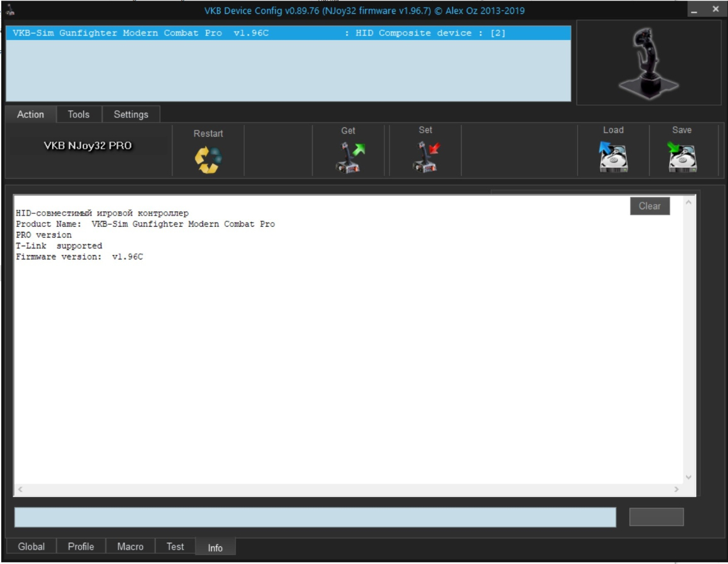The width and height of the screenshot is (728, 564).
Task: Click the scroll left arrow in log
Action: click(20, 489)
